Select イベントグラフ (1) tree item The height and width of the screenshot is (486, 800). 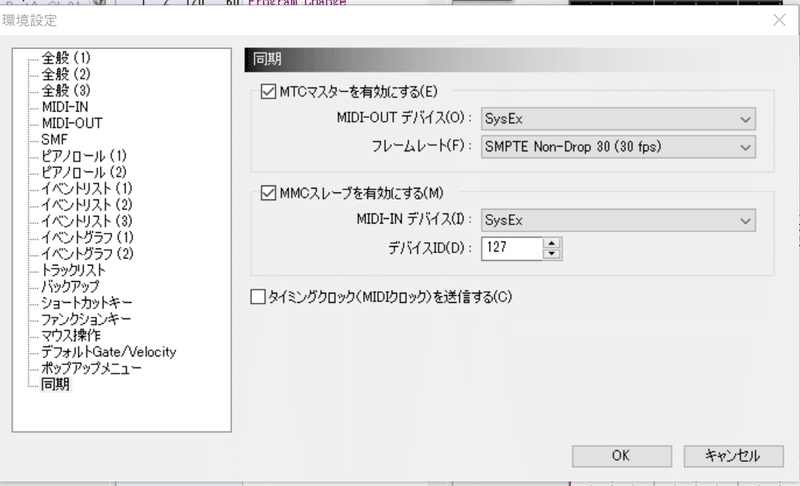(87, 237)
